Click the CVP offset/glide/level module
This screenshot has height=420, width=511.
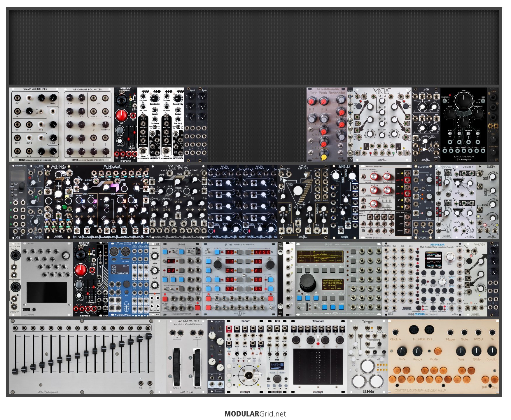pos(155,279)
